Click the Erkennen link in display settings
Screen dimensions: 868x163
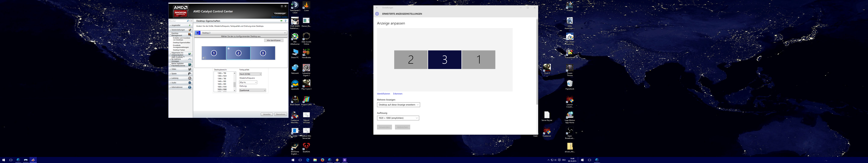click(398, 94)
